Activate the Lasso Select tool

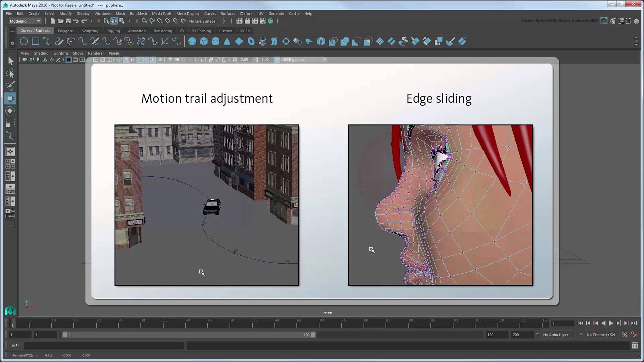pos(10,73)
